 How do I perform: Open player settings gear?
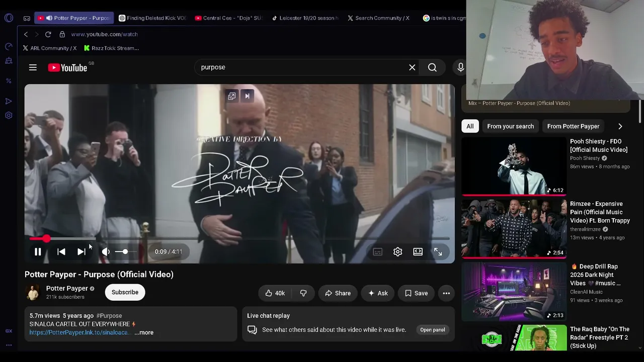[x=397, y=252]
